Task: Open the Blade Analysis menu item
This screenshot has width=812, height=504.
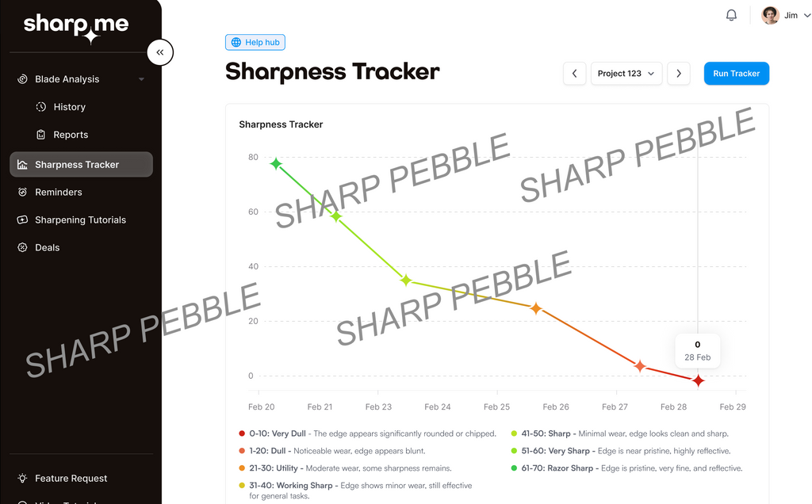Action: pos(67,79)
